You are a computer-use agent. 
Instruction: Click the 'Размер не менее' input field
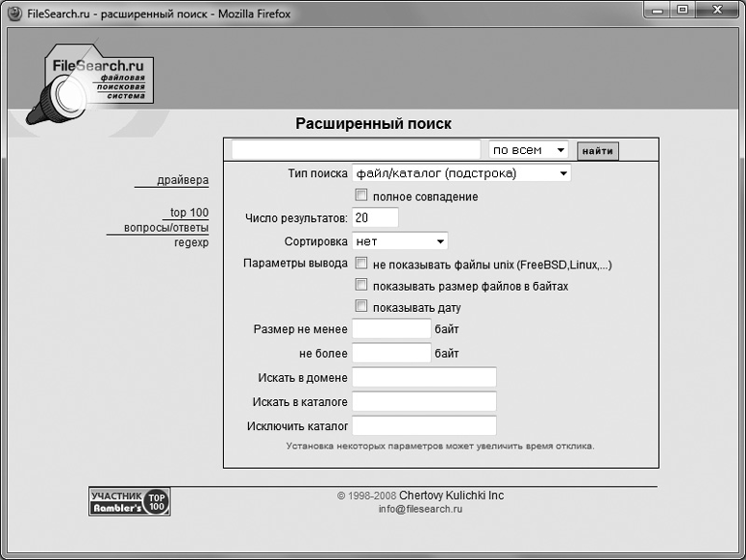click(390, 329)
